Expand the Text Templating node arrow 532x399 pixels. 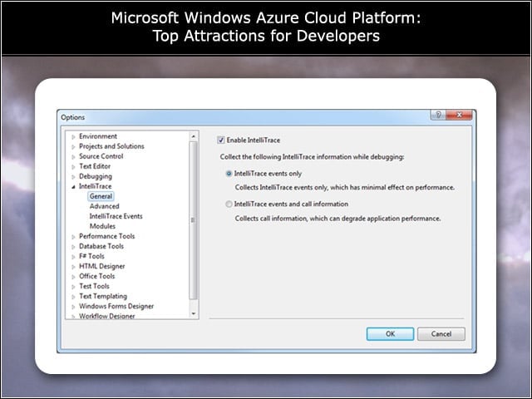[73, 297]
